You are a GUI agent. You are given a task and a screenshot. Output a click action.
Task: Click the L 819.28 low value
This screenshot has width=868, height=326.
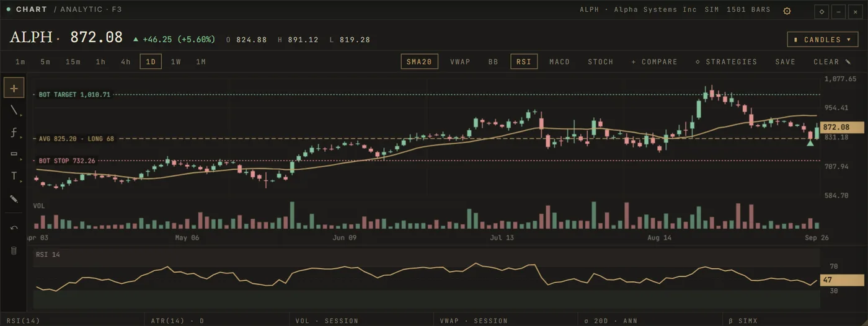350,40
